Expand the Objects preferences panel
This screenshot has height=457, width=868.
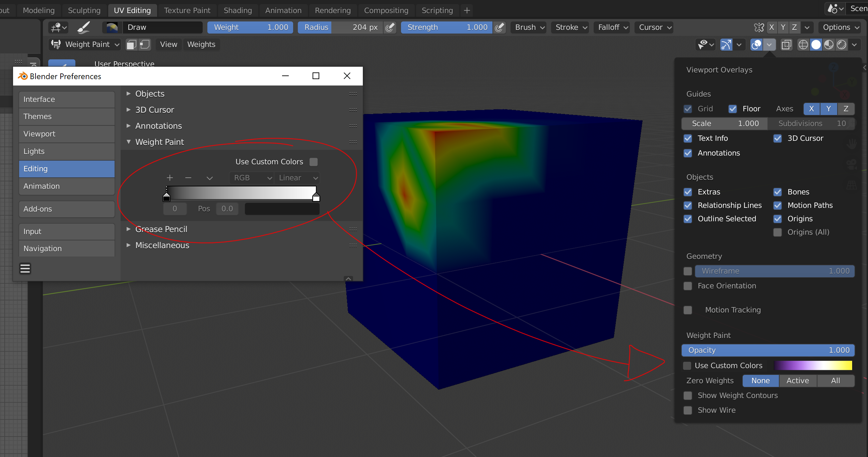(x=128, y=94)
